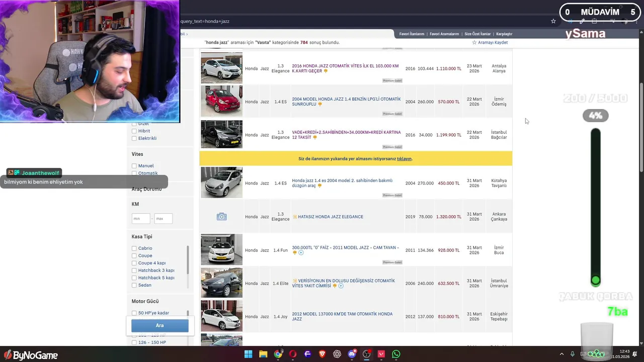This screenshot has height=362, width=644.
Task: Select the Manuel transmission checkbox
Action: pyautogui.click(x=134, y=166)
